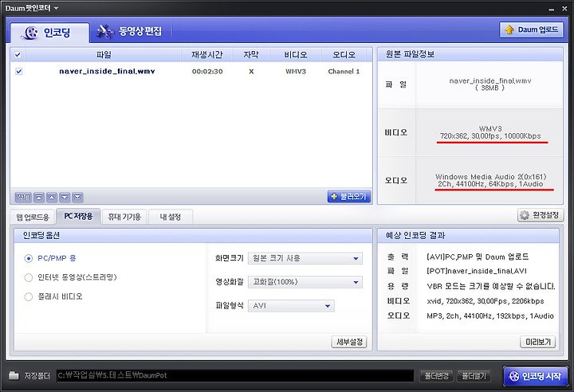Minimize the Daum 팟인코더 window
The image size is (574, 392).
pos(552,9)
